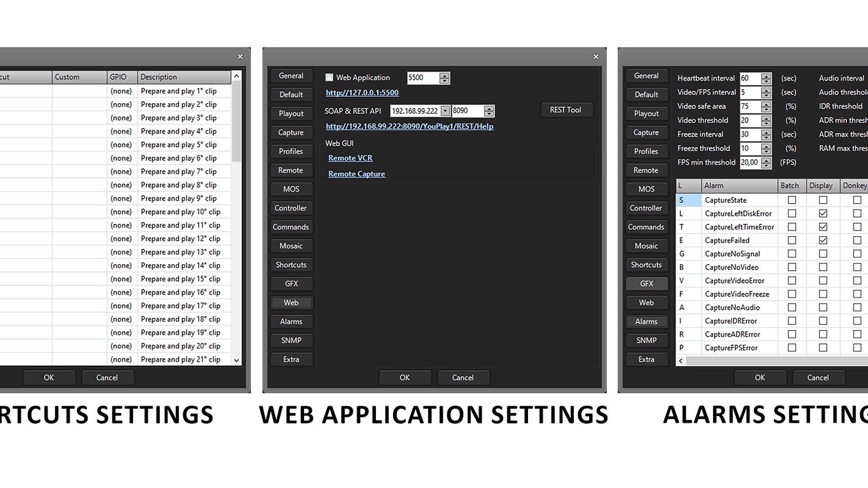Viewport: 868px width, 488px height.
Task: Open the Remote VCR link
Action: (x=350, y=158)
